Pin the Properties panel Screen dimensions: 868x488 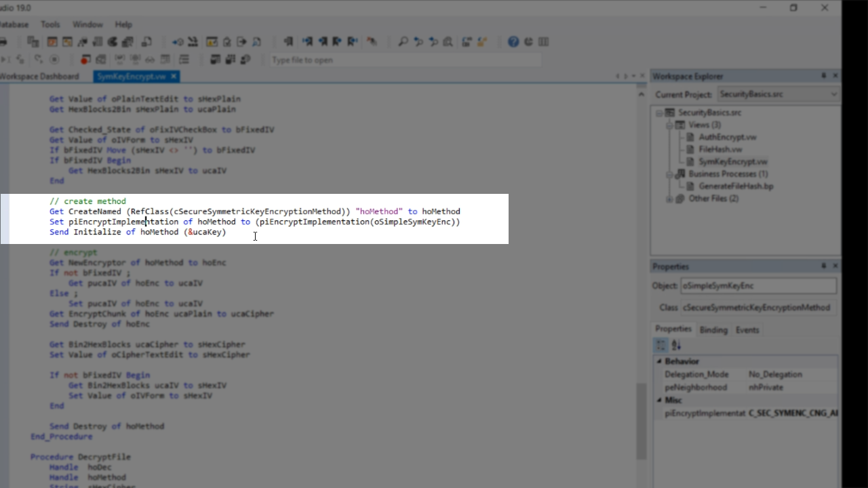pyautogui.click(x=824, y=266)
